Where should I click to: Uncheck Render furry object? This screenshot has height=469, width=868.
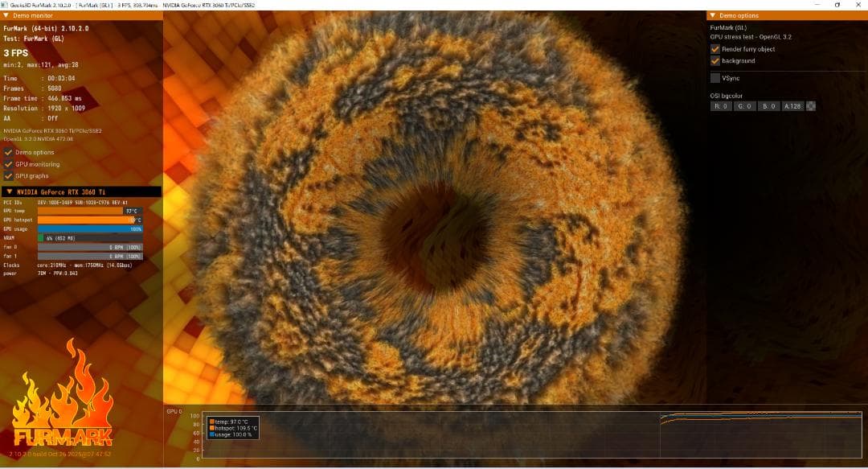click(x=715, y=49)
